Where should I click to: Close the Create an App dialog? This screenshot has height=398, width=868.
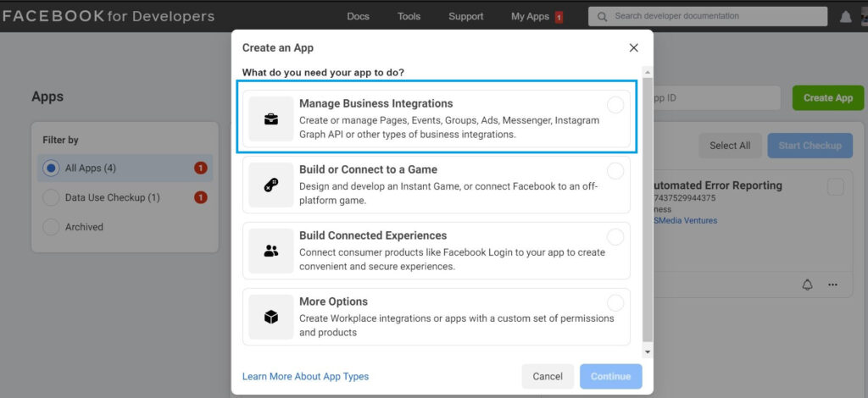(x=634, y=48)
